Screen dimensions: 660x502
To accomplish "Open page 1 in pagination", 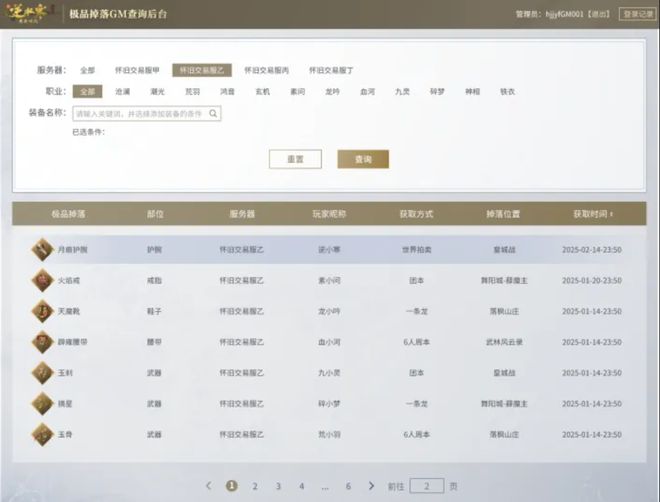I will coord(232,486).
